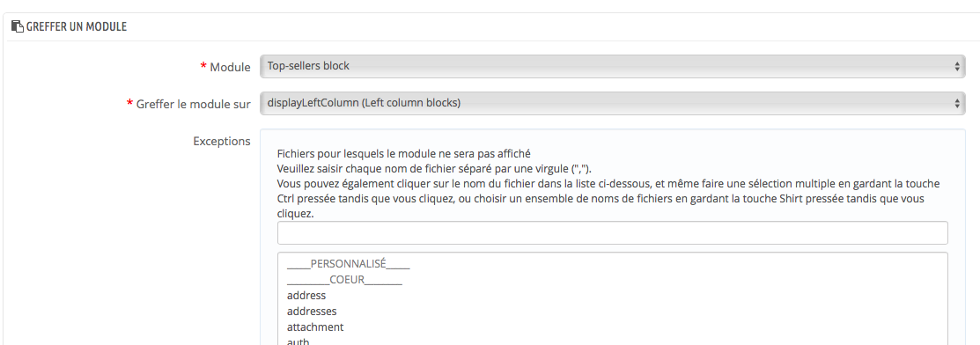
Task: Focus the empty Exceptions text field
Action: 613,232
